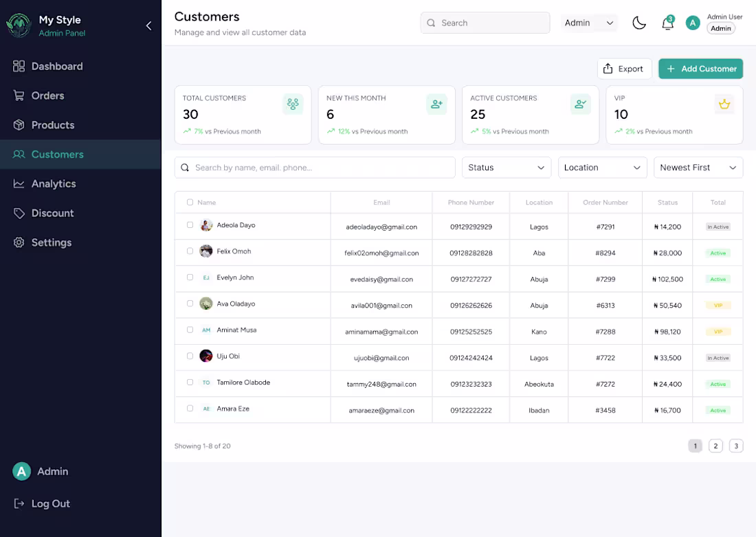This screenshot has width=756, height=537.
Task: Click Adeola Dayo's In Active status badge
Action: tap(718, 227)
